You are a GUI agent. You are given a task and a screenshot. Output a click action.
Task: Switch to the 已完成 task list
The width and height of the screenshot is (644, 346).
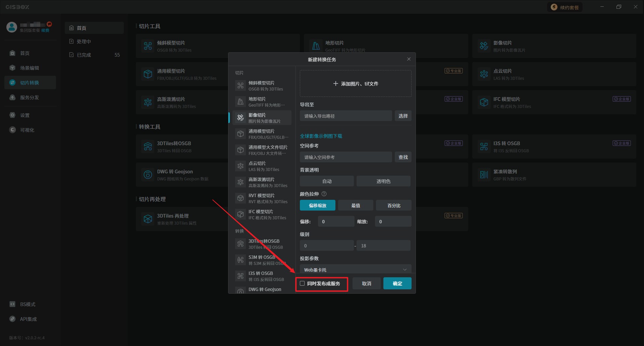tap(84, 55)
